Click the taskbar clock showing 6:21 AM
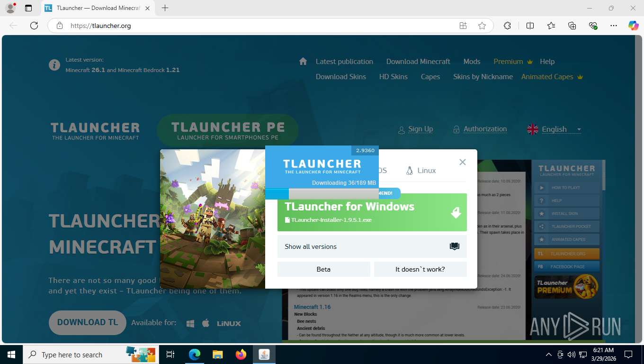644x364 pixels. point(604,355)
